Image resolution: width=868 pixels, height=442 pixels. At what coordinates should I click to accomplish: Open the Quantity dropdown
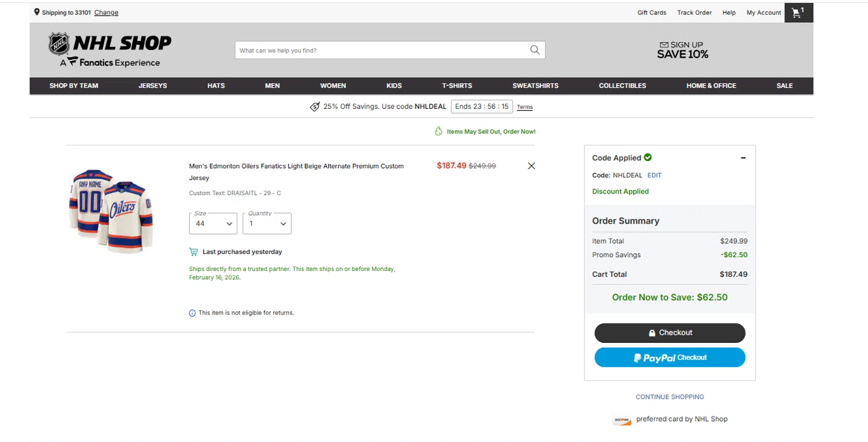(x=267, y=224)
